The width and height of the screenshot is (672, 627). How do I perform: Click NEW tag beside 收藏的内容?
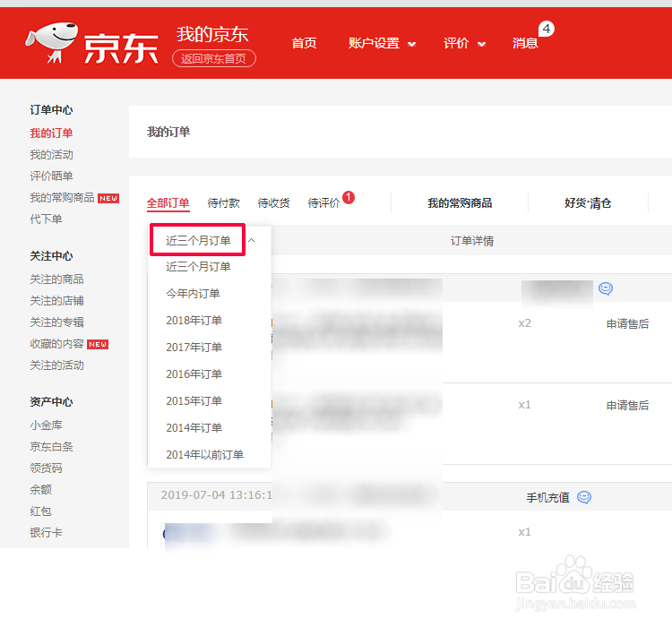point(98,344)
